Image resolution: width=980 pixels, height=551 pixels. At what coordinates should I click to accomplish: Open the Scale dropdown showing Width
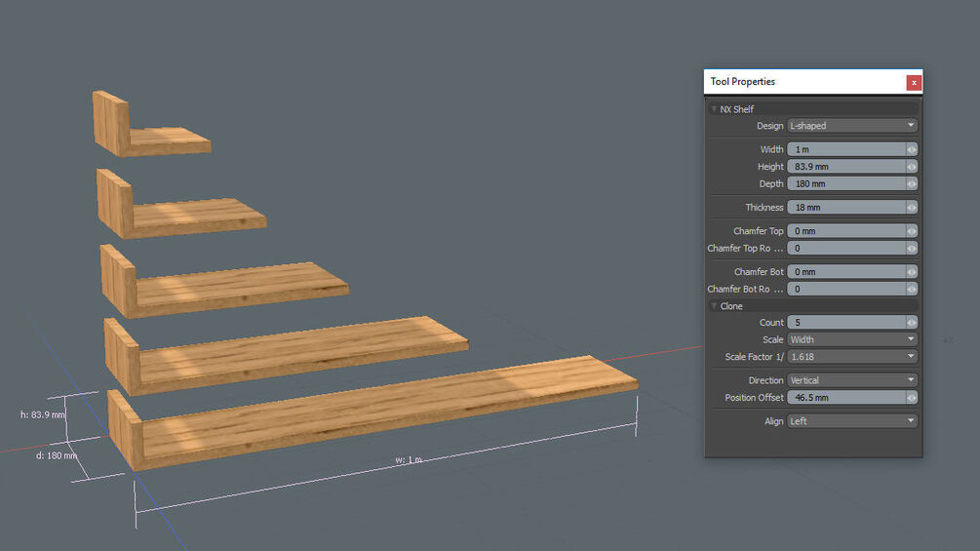coord(852,339)
